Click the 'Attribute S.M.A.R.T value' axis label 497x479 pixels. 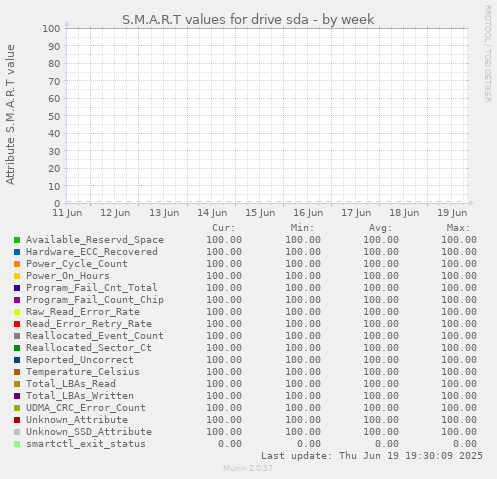pos(10,115)
